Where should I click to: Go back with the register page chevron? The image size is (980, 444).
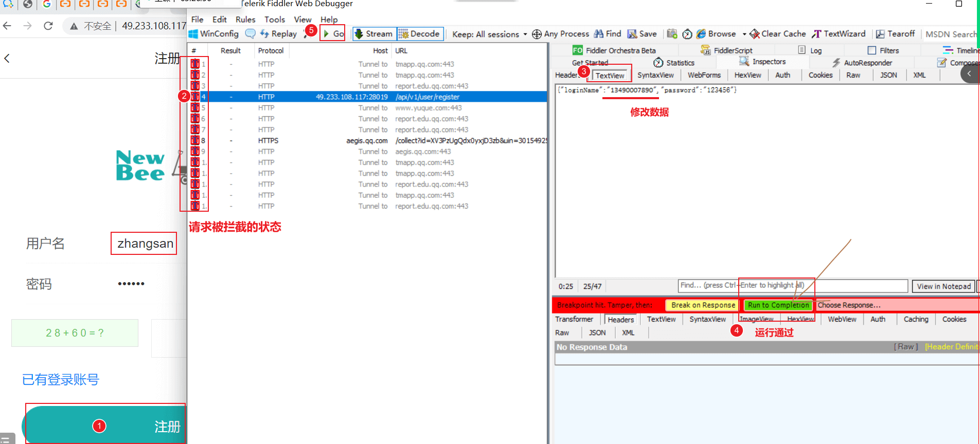tap(7, 59)
